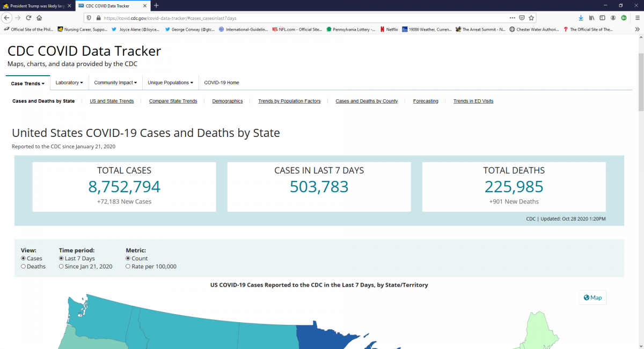This screenshot has height=349, width=644.
Task: Open the browser home page
Action: tap(39, 18)
